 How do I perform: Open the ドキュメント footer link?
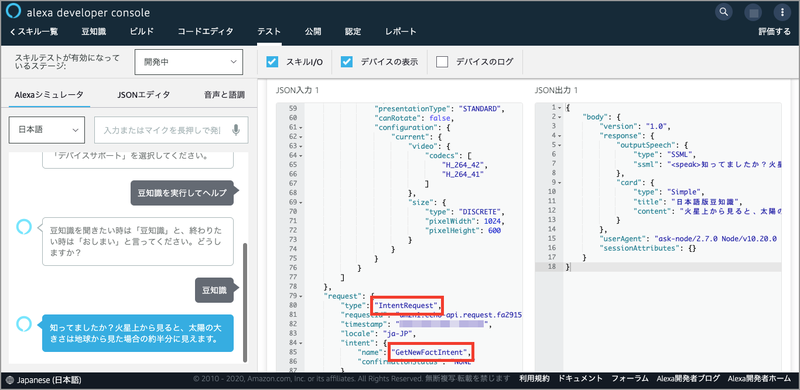tap(581, 379)
